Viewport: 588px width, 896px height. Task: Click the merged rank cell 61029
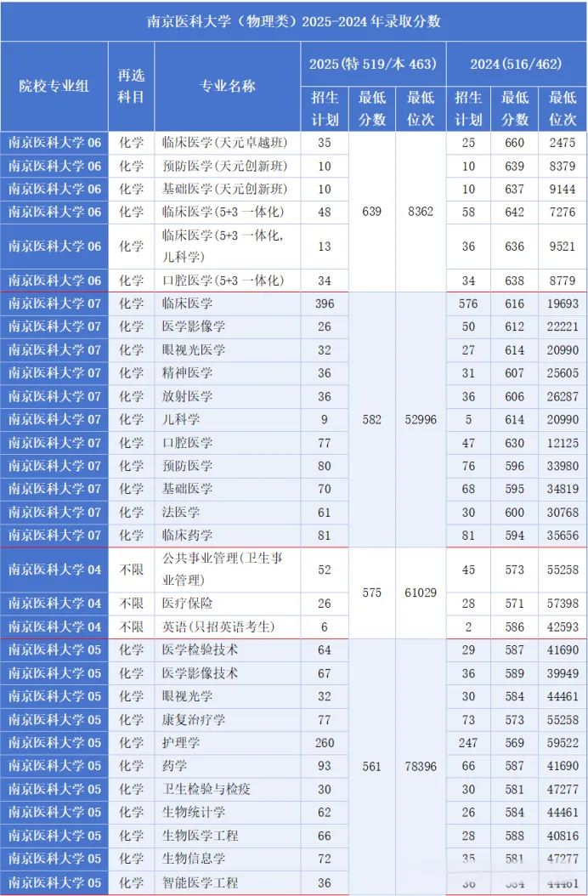(421, 593)
